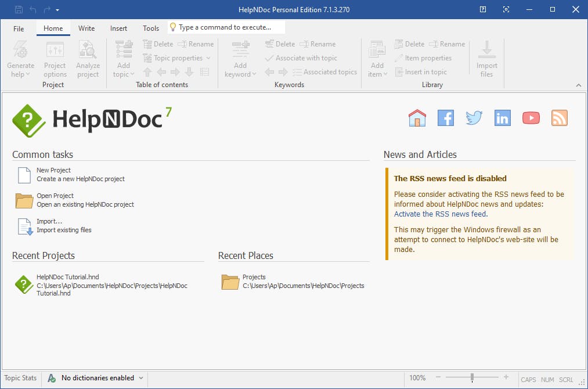Open the YouTube icon
The height and width of the screenshot is (389, 588).
531,118
